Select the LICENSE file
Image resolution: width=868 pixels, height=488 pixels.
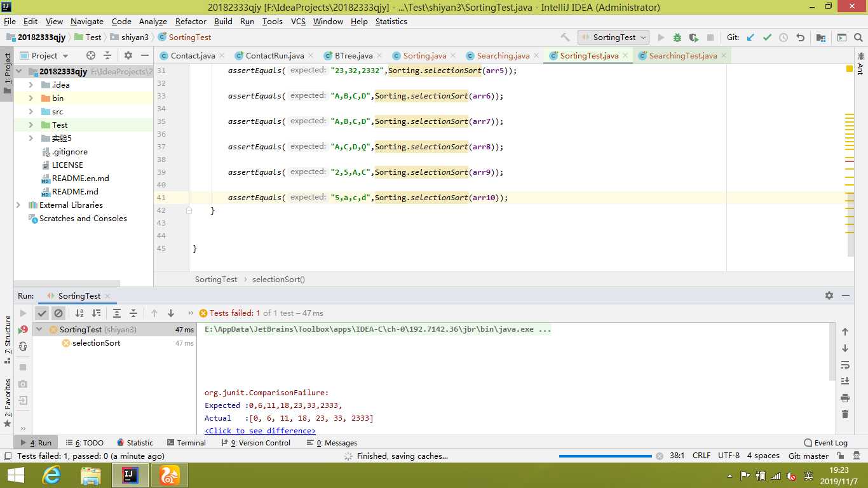pos(67,165)
